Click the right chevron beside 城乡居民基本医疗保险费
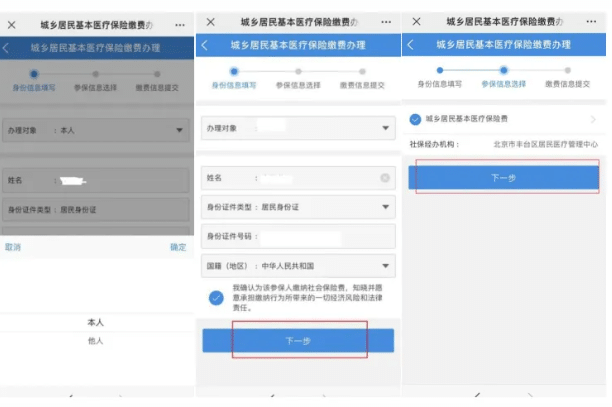 pyautogui.click(x=592, y=120)
